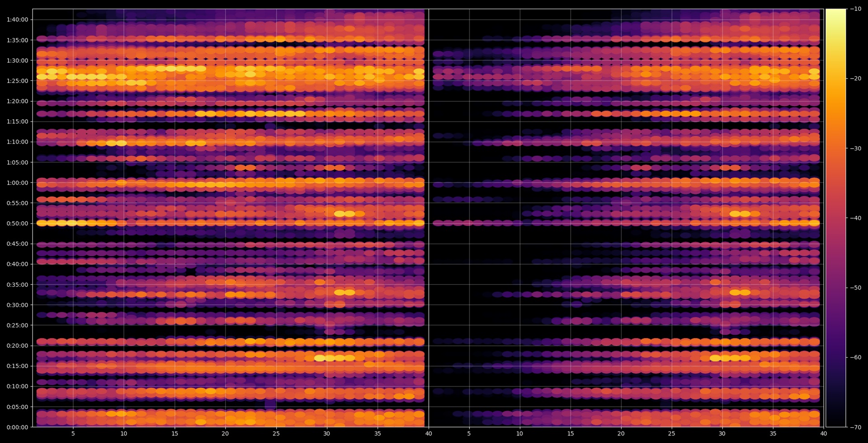Click x-axis label 15 of right heatmap

click(x=571, y=434)
